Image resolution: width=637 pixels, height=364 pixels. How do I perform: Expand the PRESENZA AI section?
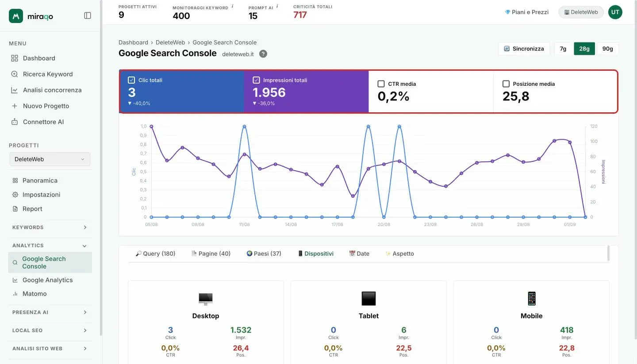[50, 312]
